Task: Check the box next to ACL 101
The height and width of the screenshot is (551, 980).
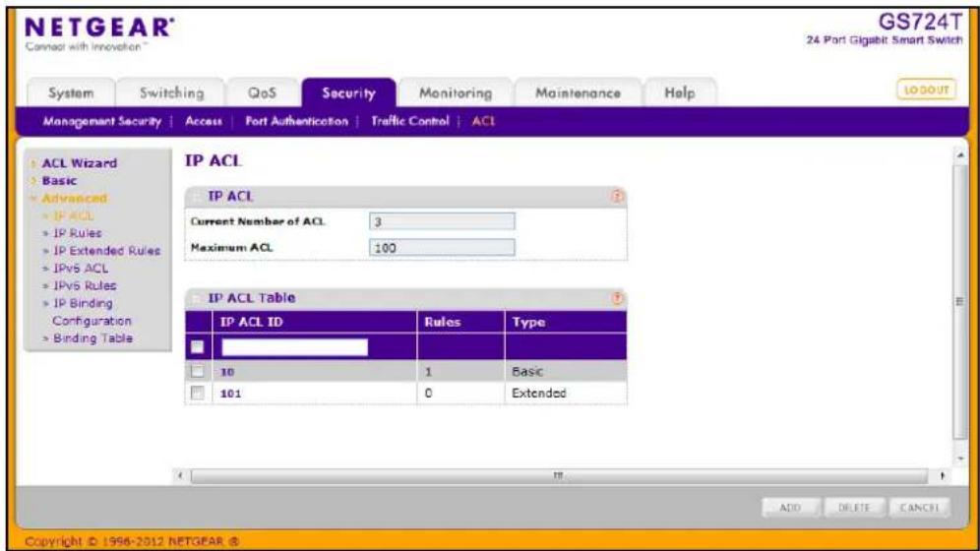Action: tap(198, 393)
